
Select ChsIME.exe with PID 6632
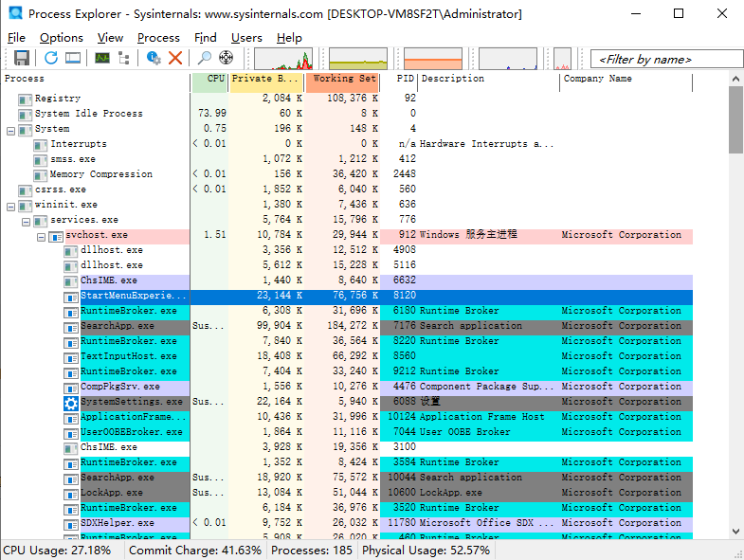pos(346,280)
